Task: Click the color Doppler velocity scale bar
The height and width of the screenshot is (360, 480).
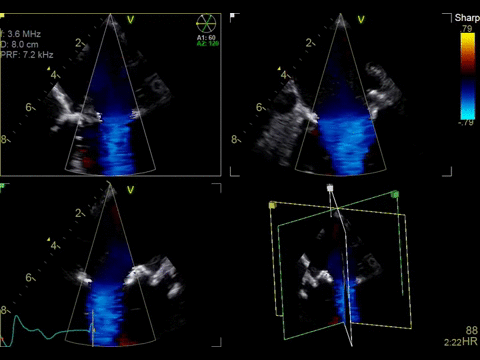Action: [x=467, y=76]
